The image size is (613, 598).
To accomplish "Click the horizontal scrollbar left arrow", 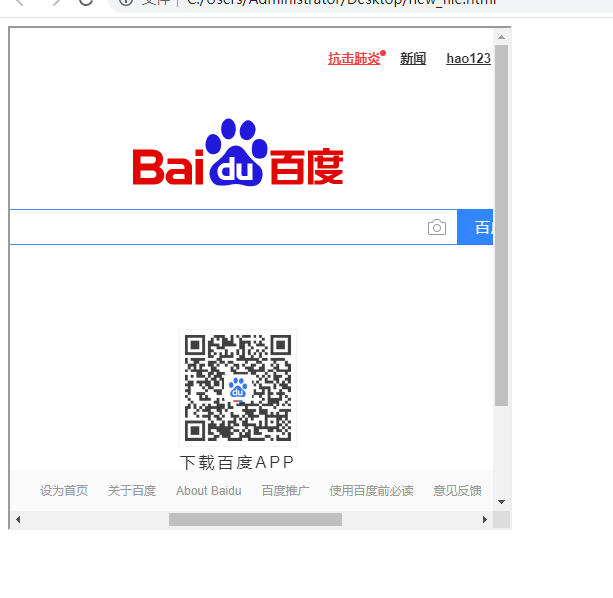I will 18,519.
